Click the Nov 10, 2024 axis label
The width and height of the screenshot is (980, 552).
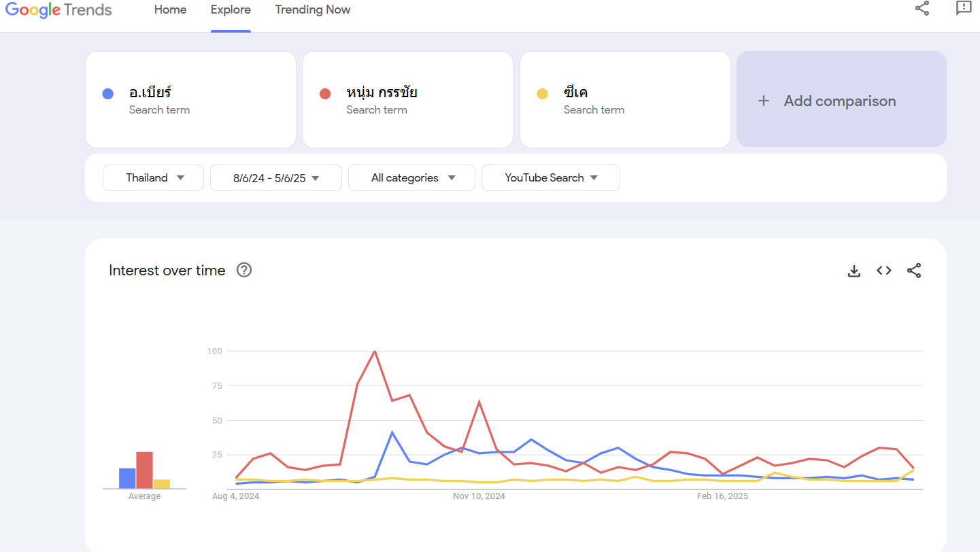coord(479,496)
